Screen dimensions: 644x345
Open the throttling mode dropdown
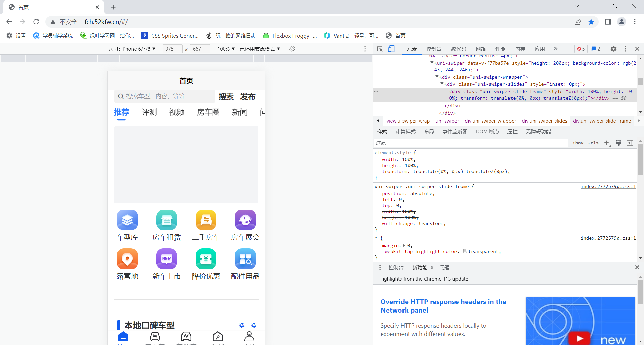[x=260, y=49]
